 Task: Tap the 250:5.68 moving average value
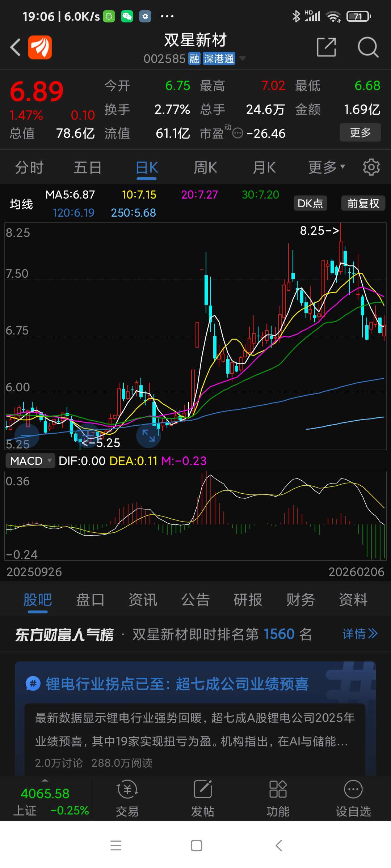click(133, 213)
